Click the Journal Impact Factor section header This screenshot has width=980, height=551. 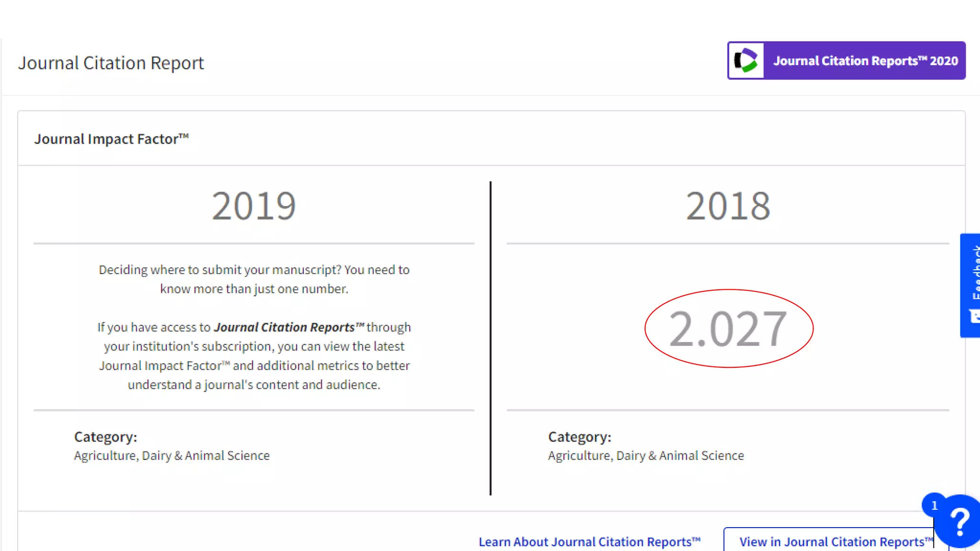[111, 139]
